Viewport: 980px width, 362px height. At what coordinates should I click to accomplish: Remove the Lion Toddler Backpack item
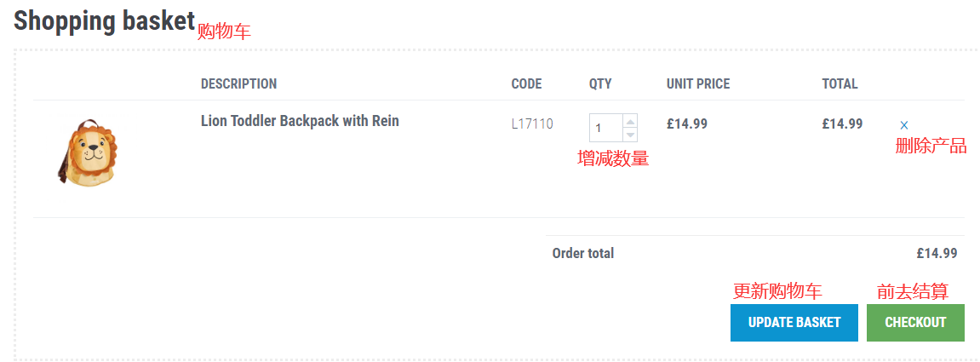pyautogui.click(x=904, y=125)
